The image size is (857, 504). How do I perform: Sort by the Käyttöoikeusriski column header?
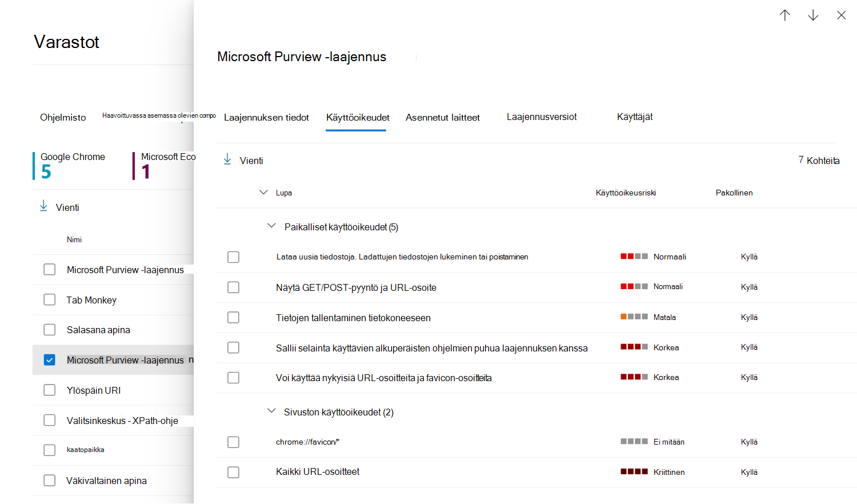tap(626, 193)
